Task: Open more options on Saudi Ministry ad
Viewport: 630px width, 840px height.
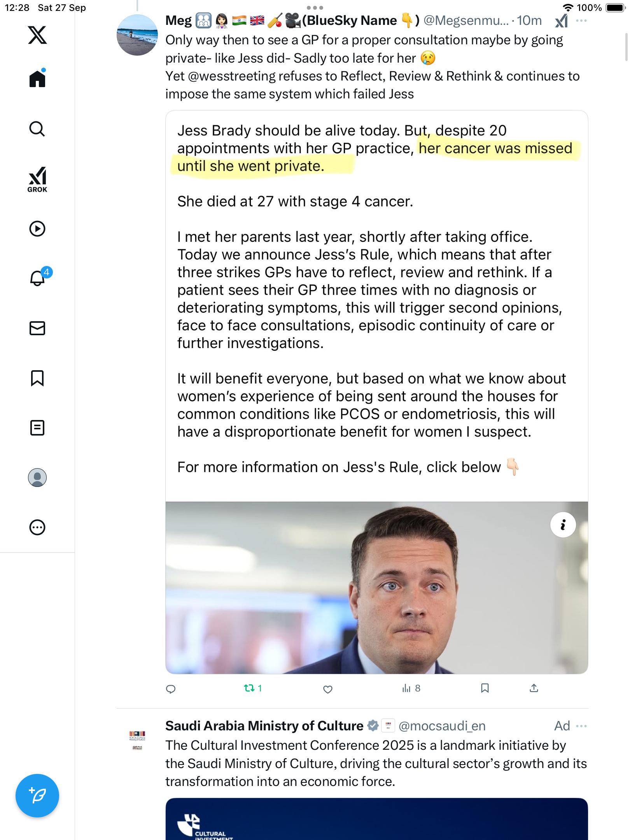Action: pos(581,726)
